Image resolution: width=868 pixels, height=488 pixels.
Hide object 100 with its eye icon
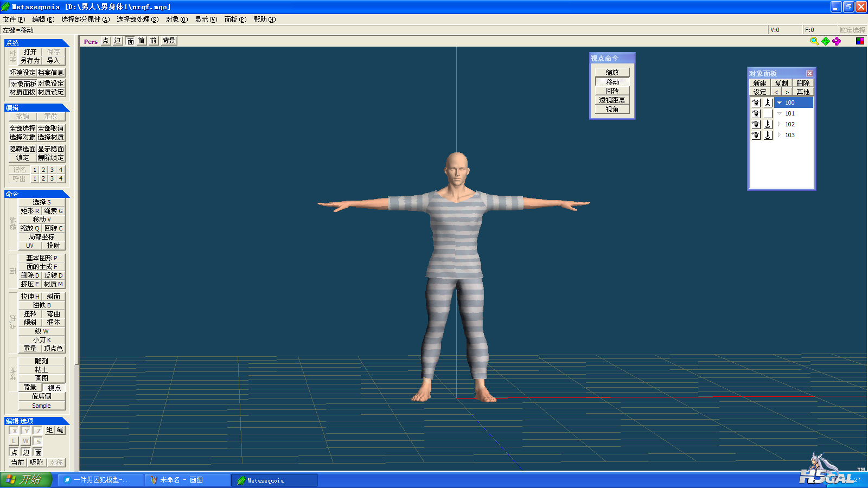point(756,102)
